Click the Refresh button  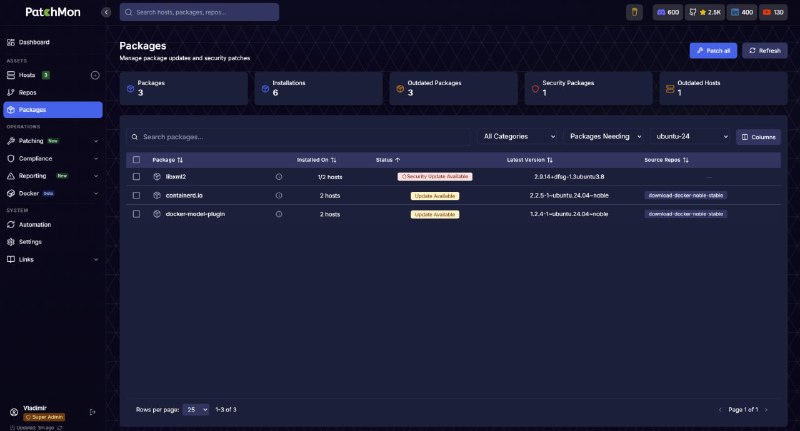(764, 50)
